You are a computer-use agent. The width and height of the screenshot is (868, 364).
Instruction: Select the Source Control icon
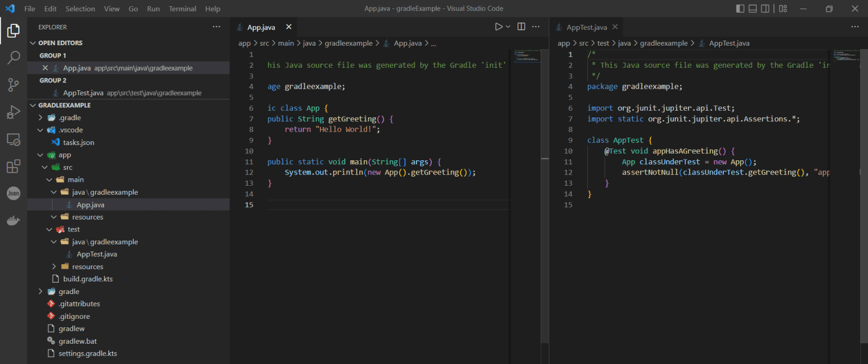pyautogui.click(x=14, y=85)
